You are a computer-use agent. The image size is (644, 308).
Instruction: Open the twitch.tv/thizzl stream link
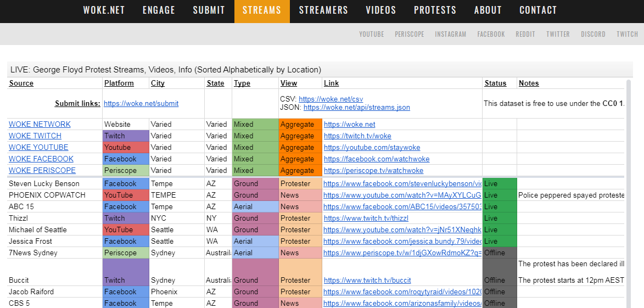pyautogui.click(x=366, y=218)
